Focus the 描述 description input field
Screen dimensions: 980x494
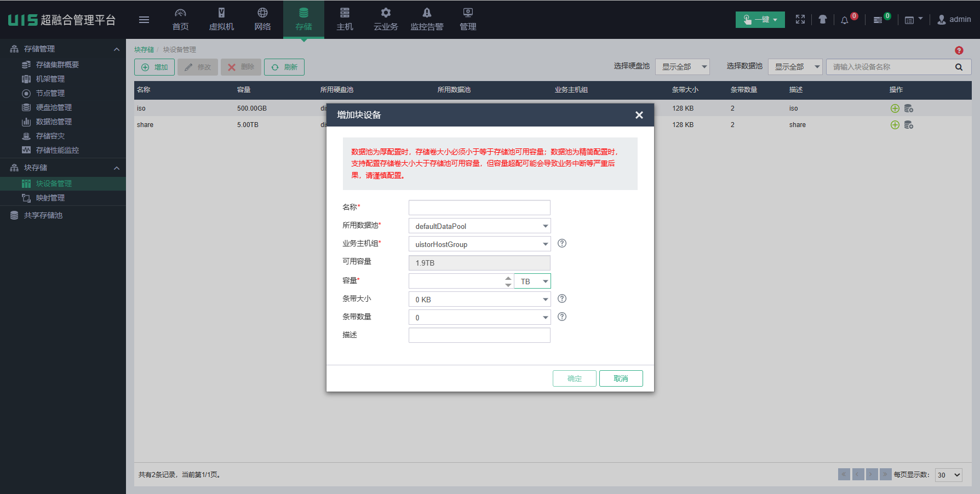(479, 335)
